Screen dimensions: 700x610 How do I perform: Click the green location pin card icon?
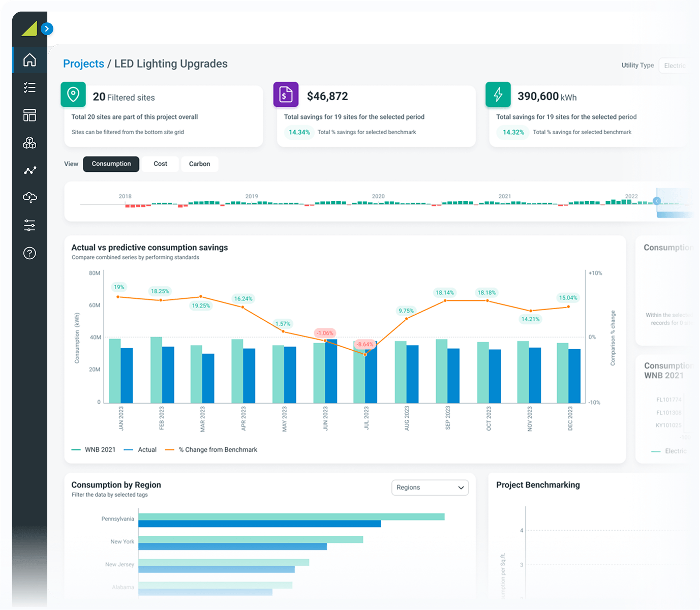(73, 95)
